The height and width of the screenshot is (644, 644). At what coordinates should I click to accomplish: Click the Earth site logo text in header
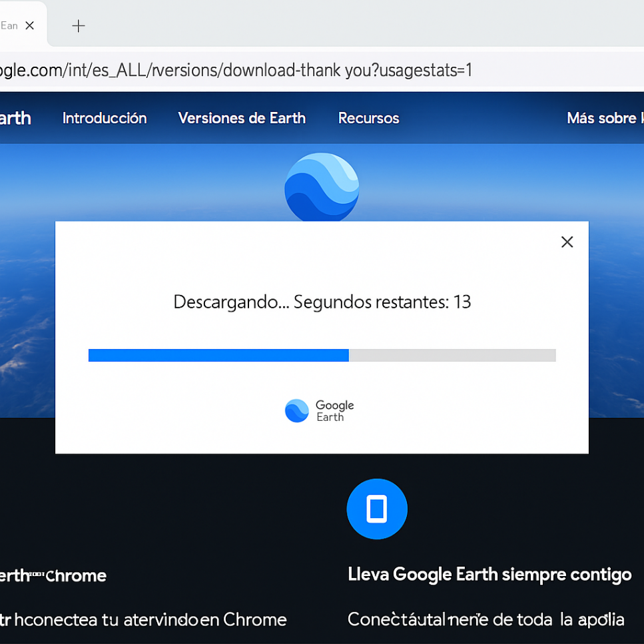pyautogui.click(x=15, y=119)
